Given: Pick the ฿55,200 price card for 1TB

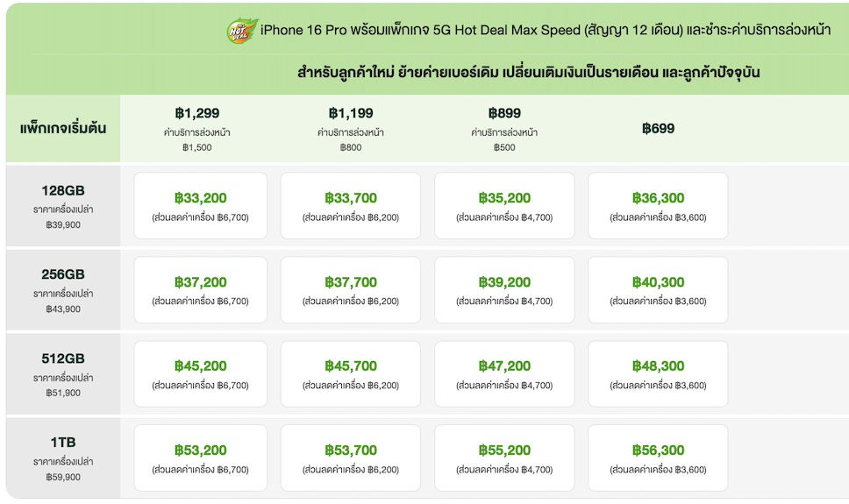Looking at the screenshot, I should pyautogui.click(x=504, y=458).
